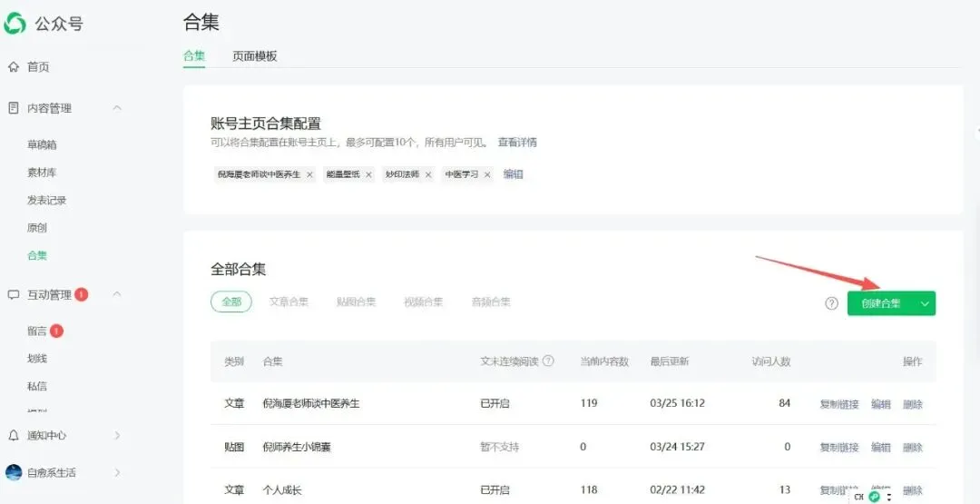This screenshot has height=504, width=980.
Task: Collapse the 内容管理 section chevron
Action: (117, 108)
